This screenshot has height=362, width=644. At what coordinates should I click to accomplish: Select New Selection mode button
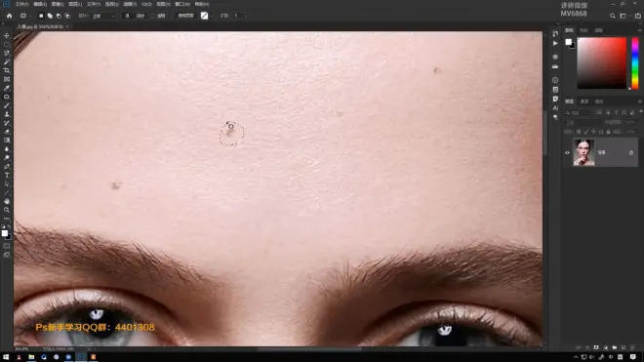(x=41, y=16)
